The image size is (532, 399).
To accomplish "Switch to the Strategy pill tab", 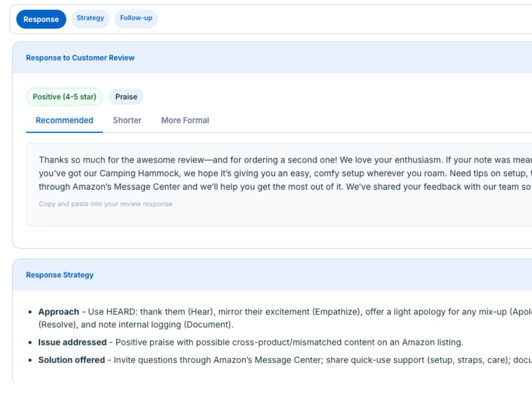I will coord(90,18).
